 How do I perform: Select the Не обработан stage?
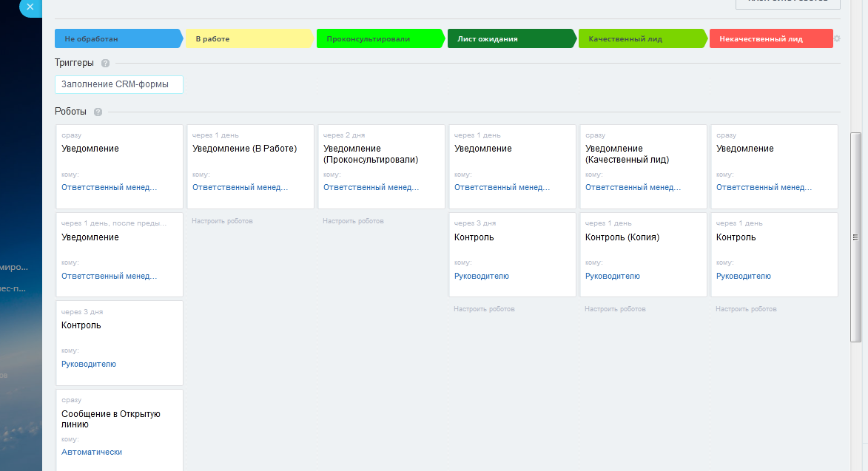coord(115,38)
